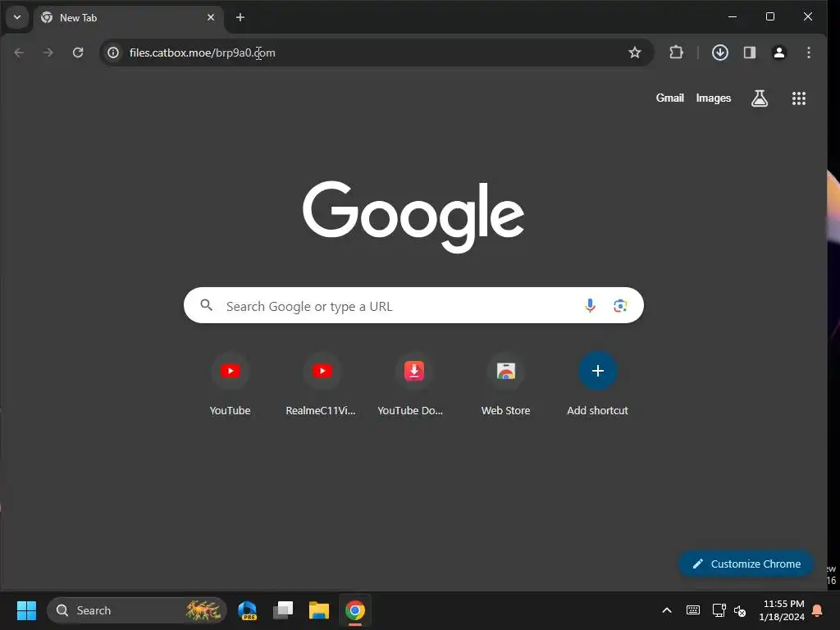
Task: Click Customize Chrome button
Action: point(746,564)
